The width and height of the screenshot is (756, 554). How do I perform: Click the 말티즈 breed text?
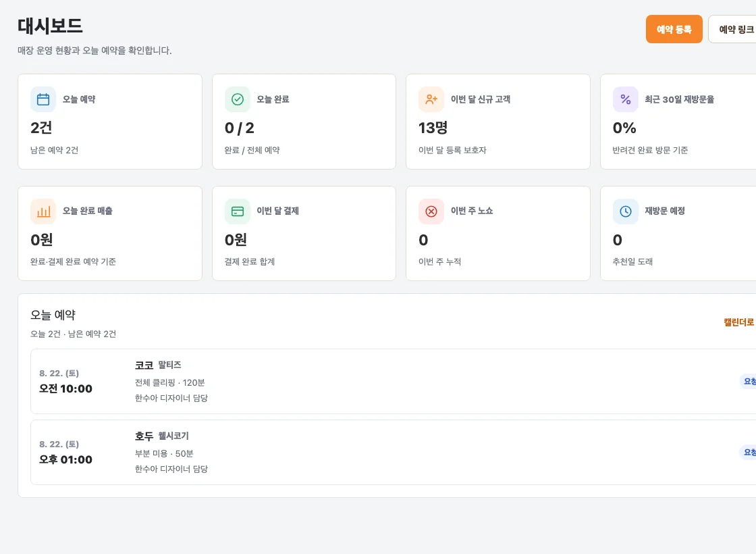point(169,366)
